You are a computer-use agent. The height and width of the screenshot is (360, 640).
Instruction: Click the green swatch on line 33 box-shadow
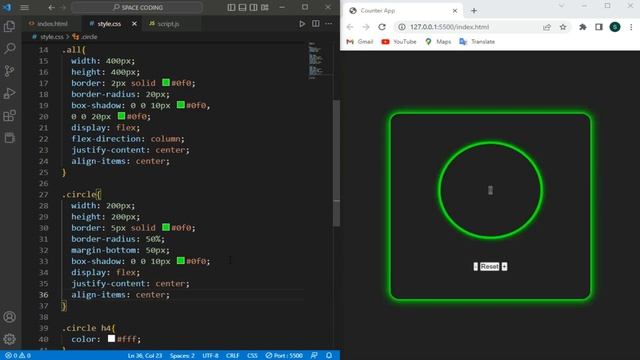click(x=181, y=260)
